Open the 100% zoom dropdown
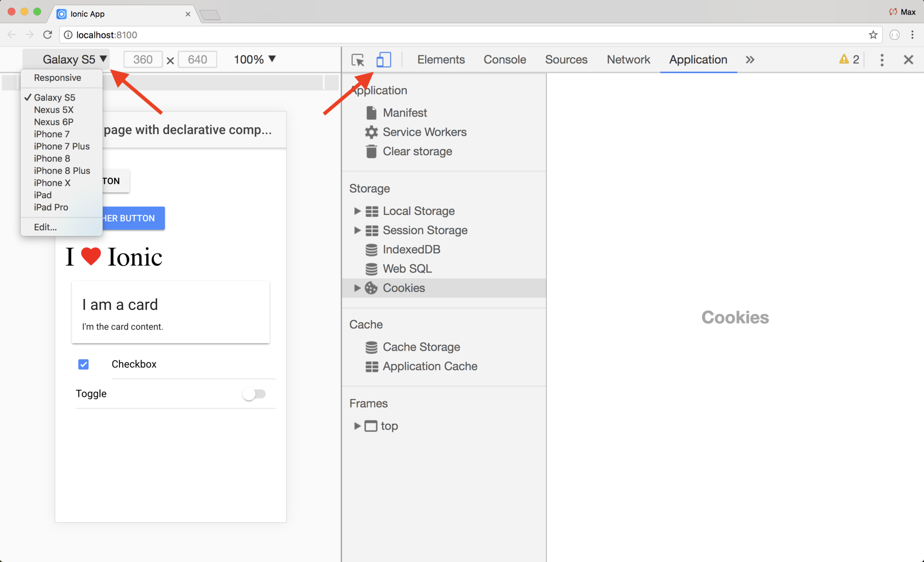The height and width of the screenshot is (562, 924). click(x=254, y=60)
